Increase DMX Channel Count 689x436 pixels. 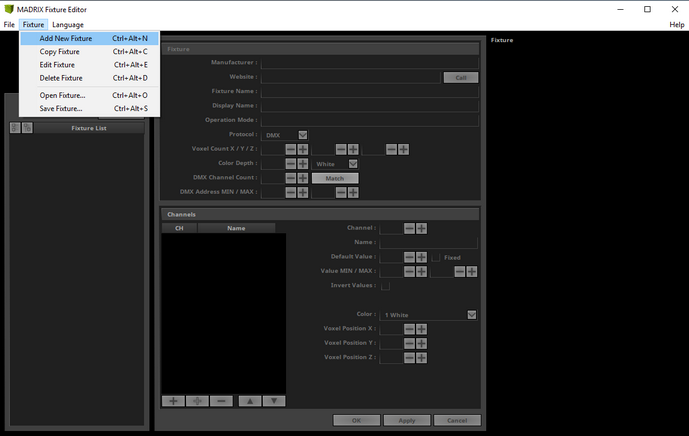point(303,178)
